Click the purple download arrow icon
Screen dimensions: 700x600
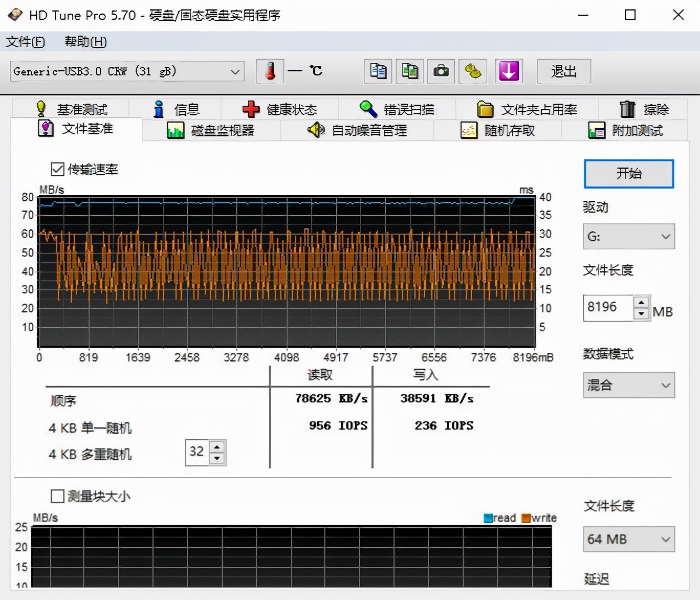(509, 71)
